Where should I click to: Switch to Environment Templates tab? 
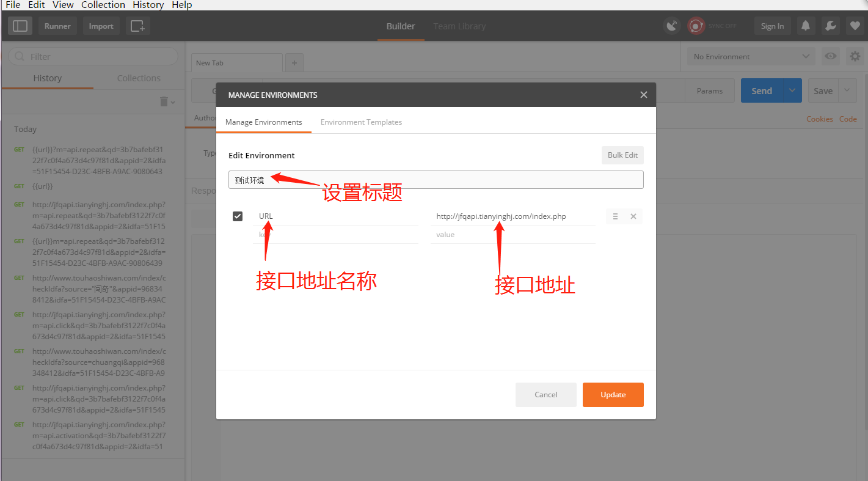tap(361, 122)
